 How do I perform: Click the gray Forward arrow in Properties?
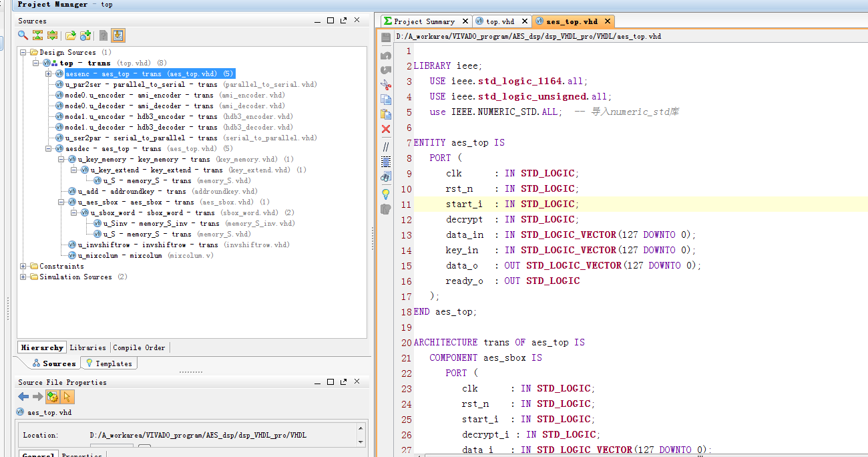(x=37, y=397)
